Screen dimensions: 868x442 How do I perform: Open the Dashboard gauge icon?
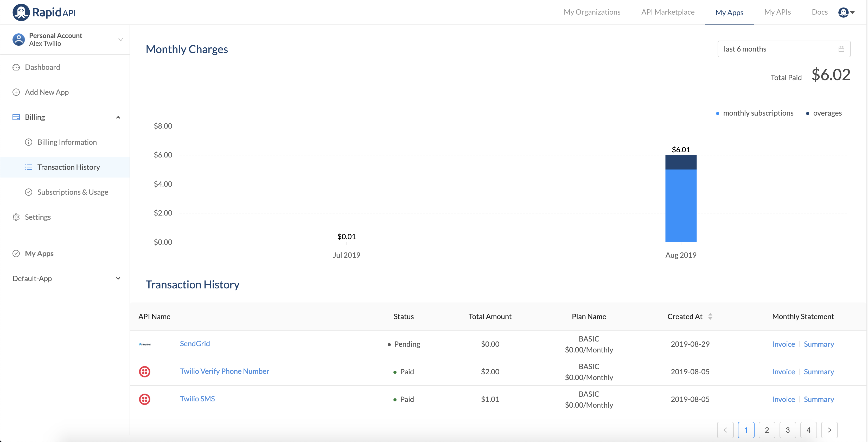16,67
